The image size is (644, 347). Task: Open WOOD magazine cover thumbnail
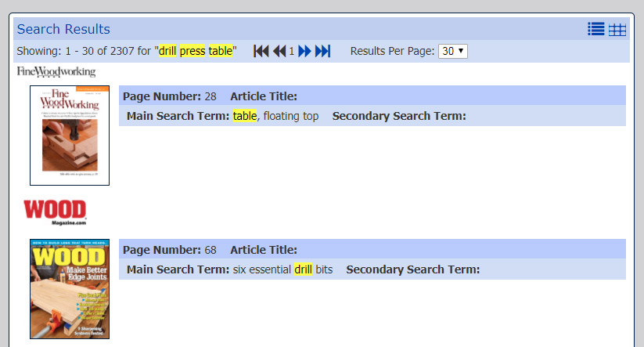point(70,289)
